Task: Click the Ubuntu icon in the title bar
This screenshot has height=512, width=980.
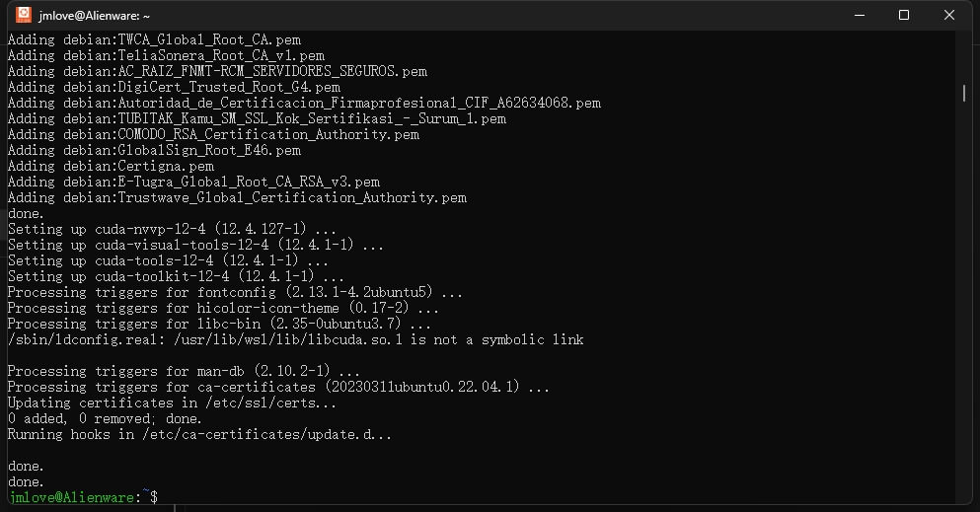Action: coord(24,15)
